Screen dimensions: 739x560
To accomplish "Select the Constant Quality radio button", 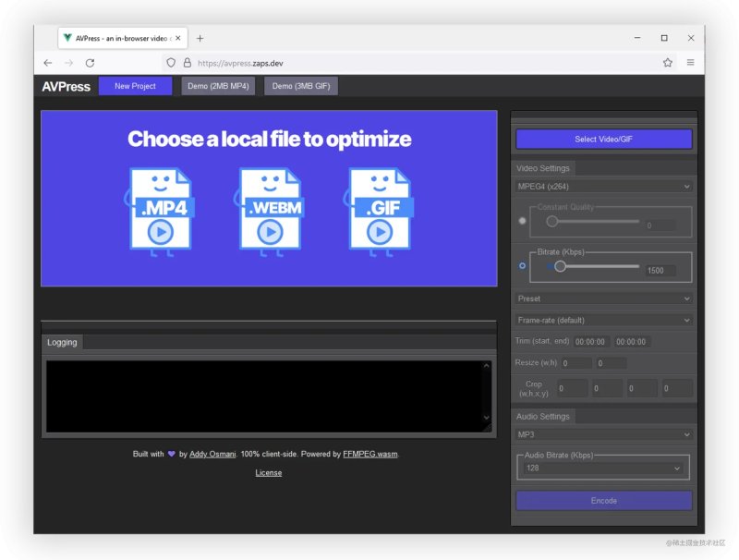I will tap(522, 221).
